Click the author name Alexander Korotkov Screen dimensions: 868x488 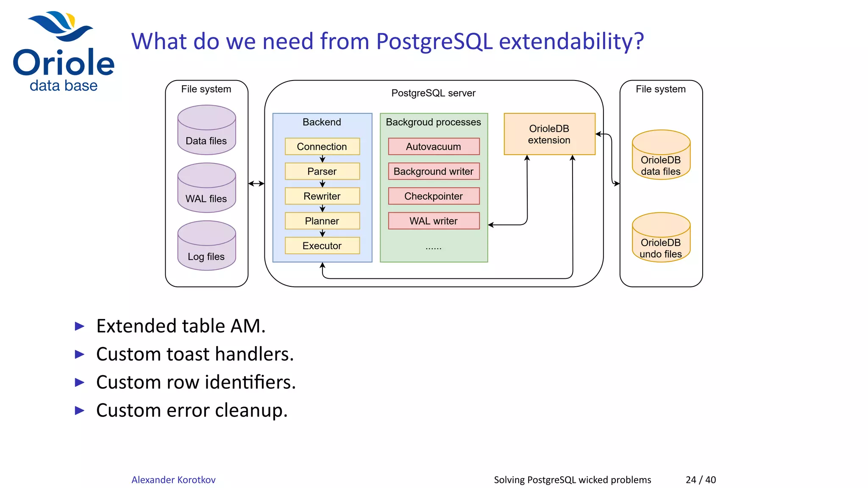coord(173,480)
